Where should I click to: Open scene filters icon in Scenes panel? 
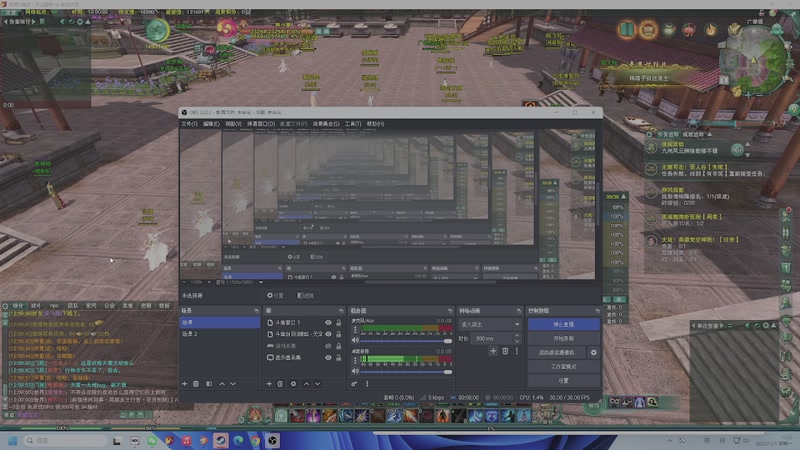click(209, 384)
